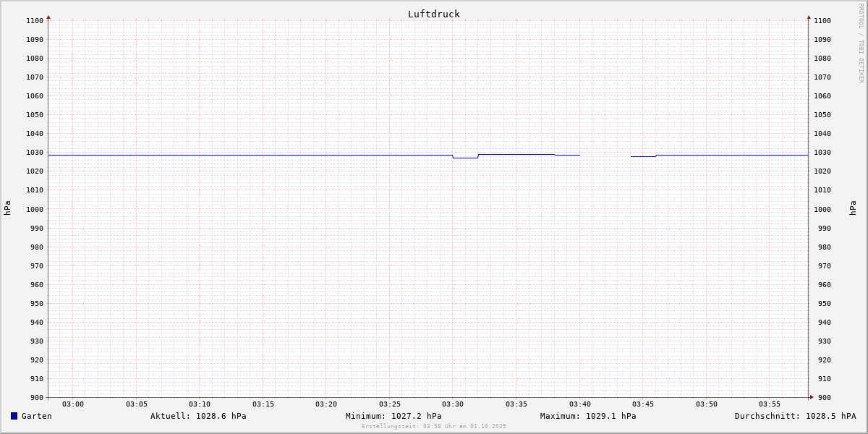Click the 1030 label on left axis
Screen dimensions: 868x434
pyautogui.click(x=35, y=153)
